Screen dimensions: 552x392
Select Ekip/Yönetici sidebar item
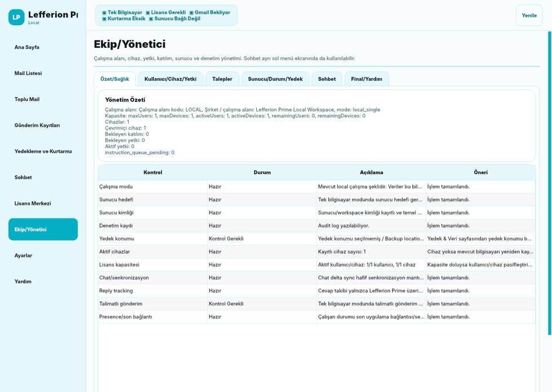click(x=43, y=229)
